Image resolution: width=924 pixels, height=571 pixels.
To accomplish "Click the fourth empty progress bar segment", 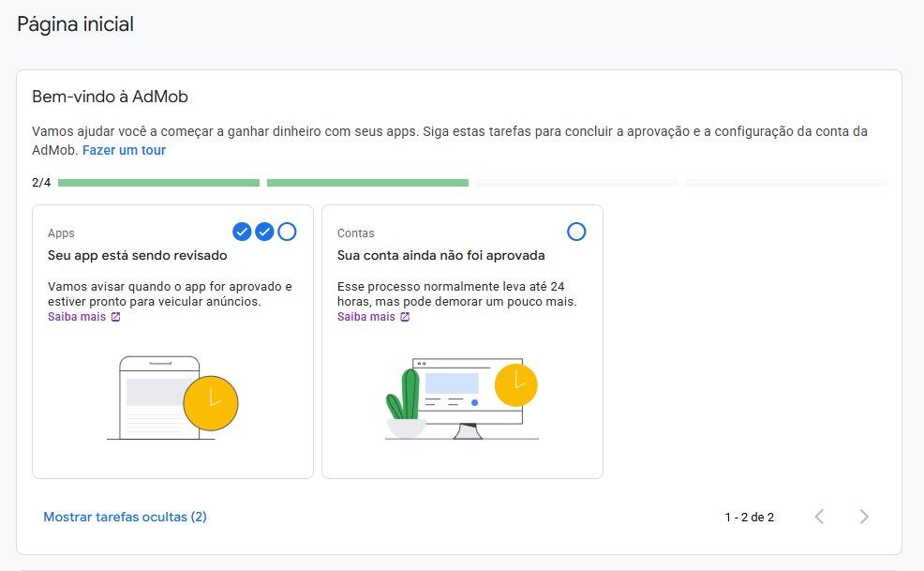I will [x=785, y=183].
